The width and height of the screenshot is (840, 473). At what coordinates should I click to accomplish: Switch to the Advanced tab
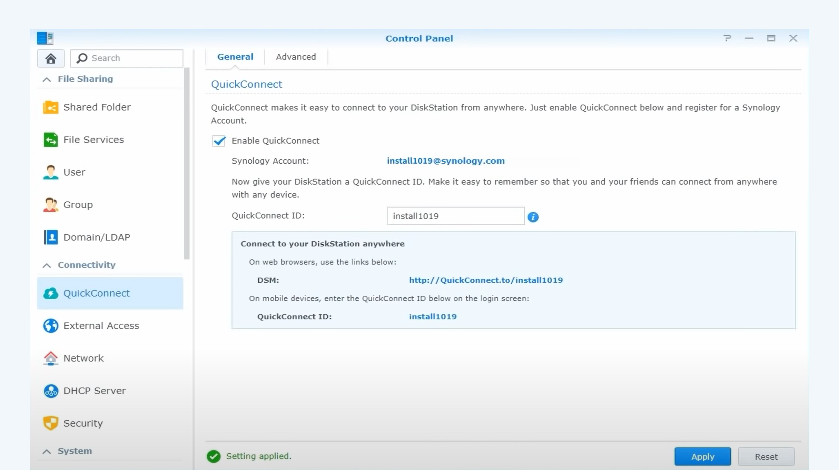tap(296, 57)
